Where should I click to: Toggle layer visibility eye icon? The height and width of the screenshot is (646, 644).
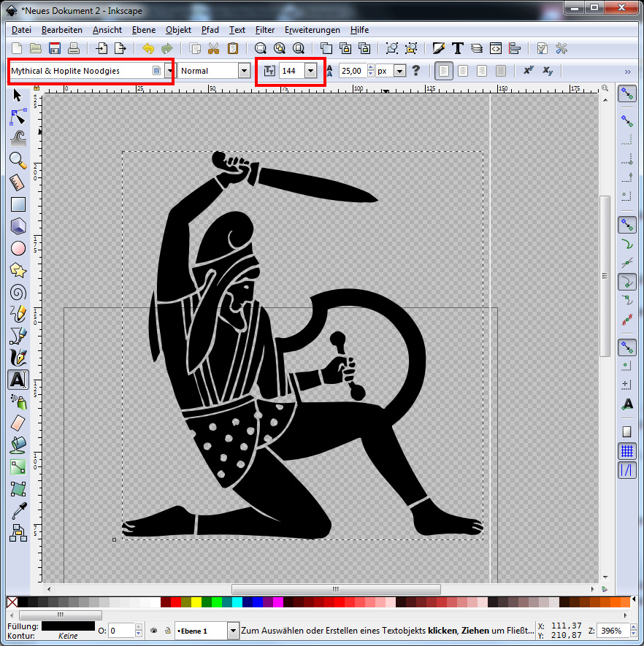coord(155,631)
